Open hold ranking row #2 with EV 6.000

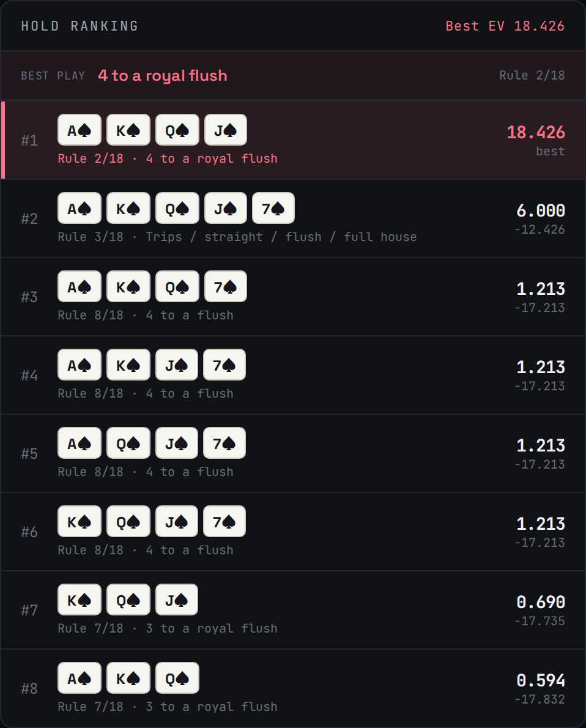(x=293, y=218)
